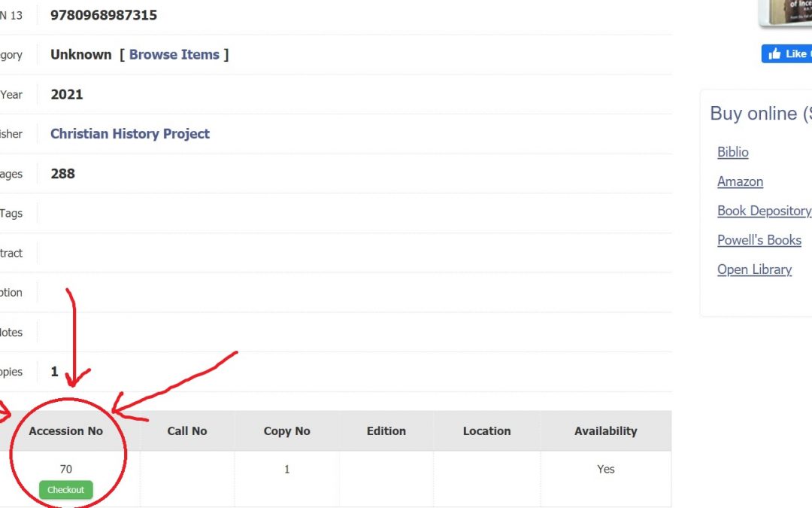Viewport: 812px width, 508px height.
Task: Visit the Powell's Books link
Action: pos(759,240)
